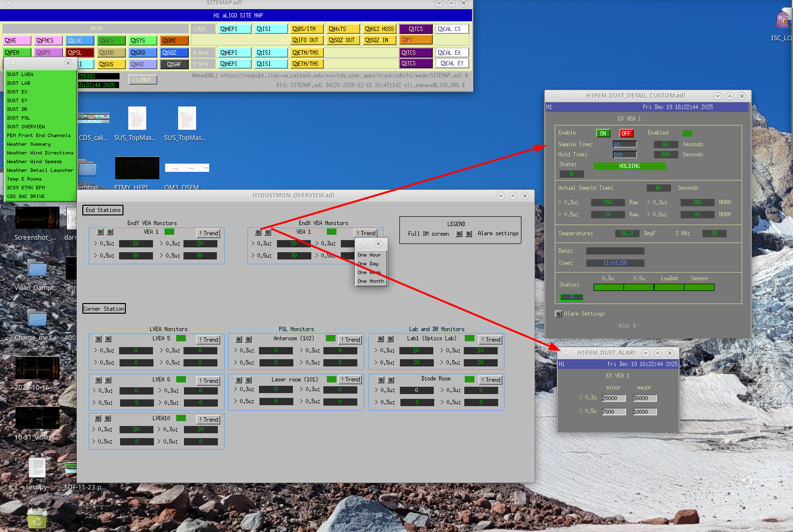Open alarm settings icon for Lab1 (Optics Lab)
Viewport: 793px width, 532px height.
pyautogui.click(x=391, y=339)
